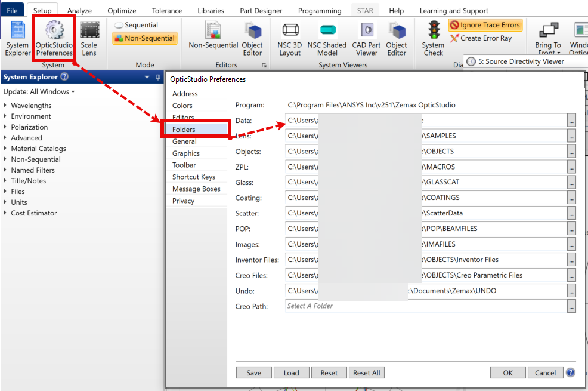Screen dimensions: 588x391
Task: Browse for the Images folder
Action: 571,244
